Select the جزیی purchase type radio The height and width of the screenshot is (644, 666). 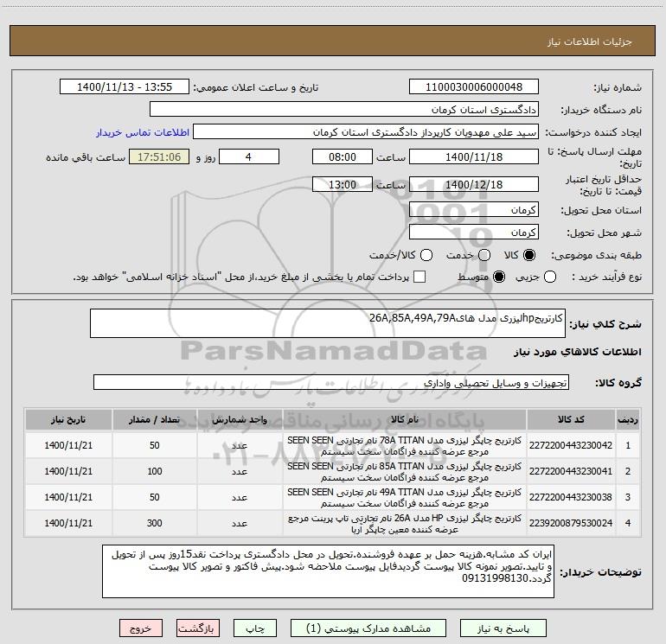[550, 277]
